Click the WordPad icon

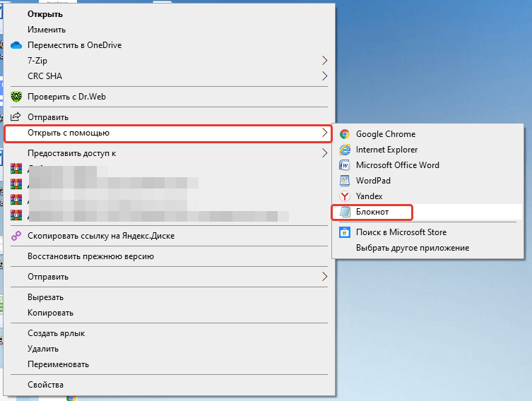click(x=345, y=181)
